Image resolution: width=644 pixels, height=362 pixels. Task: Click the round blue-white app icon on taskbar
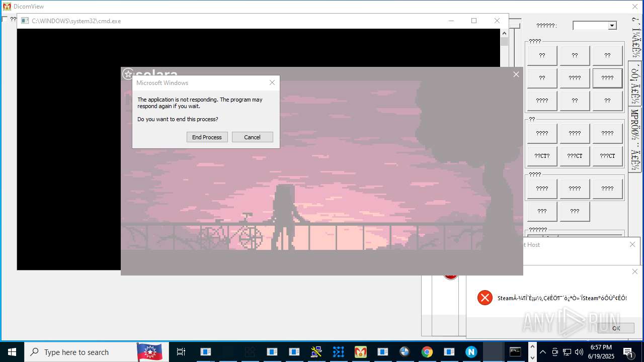[405, 352]
